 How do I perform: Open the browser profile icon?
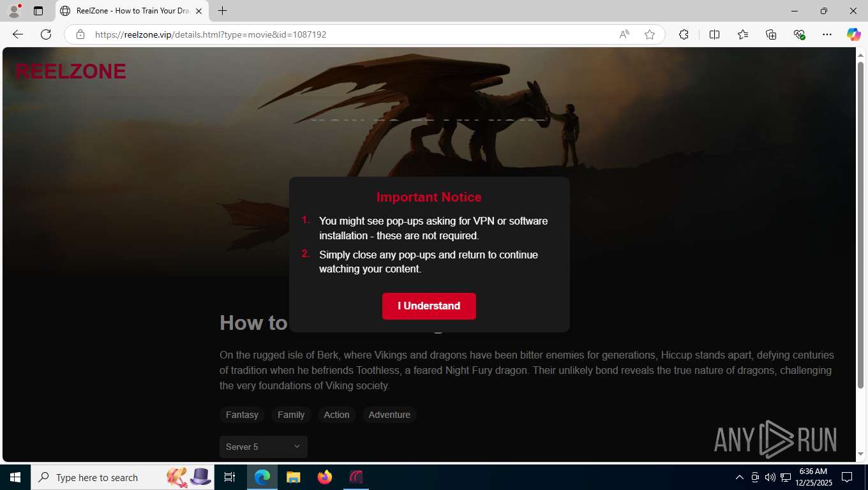pyautogui.click(x=14, y=11)
